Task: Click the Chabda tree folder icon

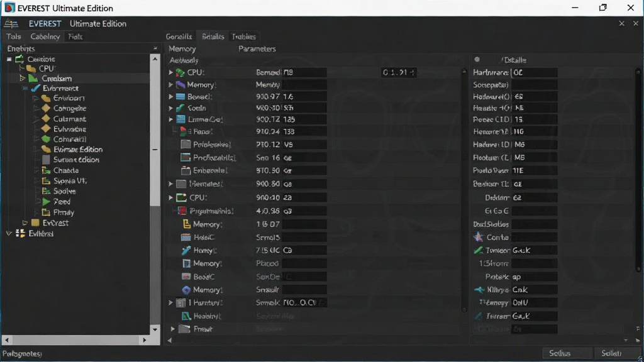Action: pyautogui.click(x=46, y=170)
